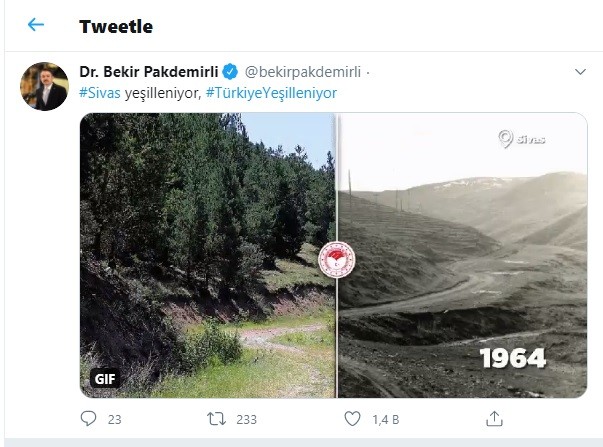The image size is (603, 447).
Task: Open the #Sivas hashtag
Action: pos(99,92)
